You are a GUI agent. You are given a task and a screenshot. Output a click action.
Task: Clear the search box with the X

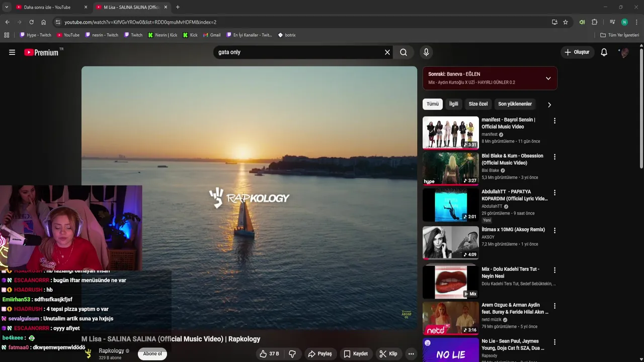[x=387, y=52]
